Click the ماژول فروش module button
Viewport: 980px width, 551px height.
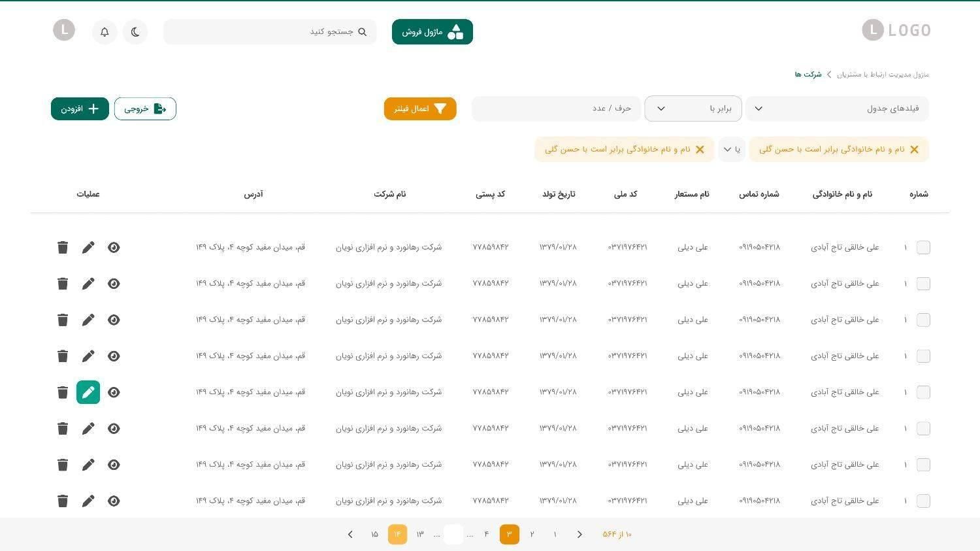pyautogui.click(x=433, y=32)
